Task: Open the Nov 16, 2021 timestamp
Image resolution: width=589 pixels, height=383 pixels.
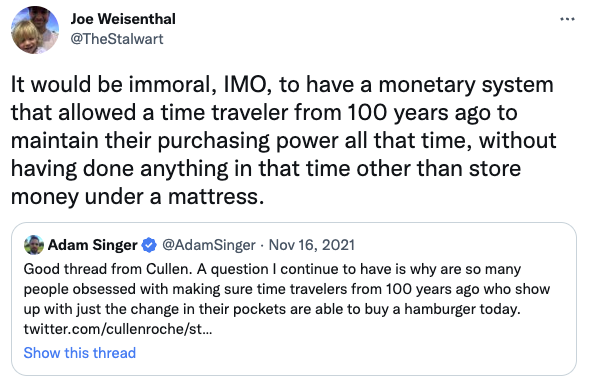Action: 312,245
